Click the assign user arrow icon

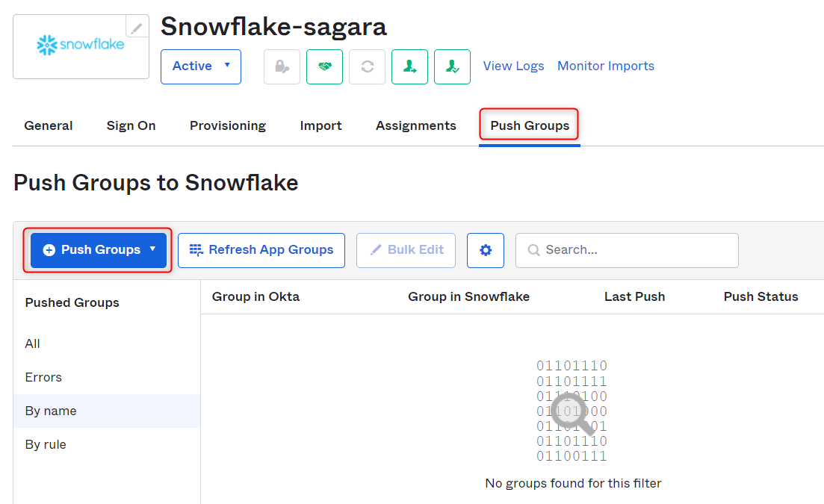[410, 66]
